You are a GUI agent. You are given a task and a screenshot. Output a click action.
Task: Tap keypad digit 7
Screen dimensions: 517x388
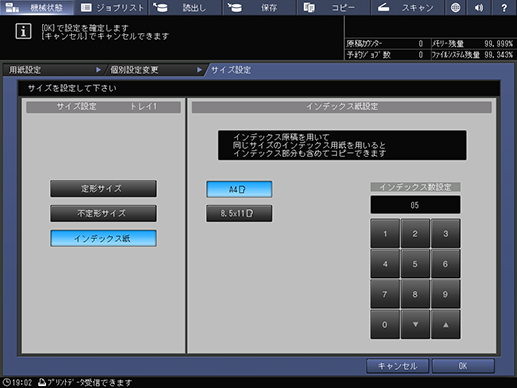click(385, 294)
